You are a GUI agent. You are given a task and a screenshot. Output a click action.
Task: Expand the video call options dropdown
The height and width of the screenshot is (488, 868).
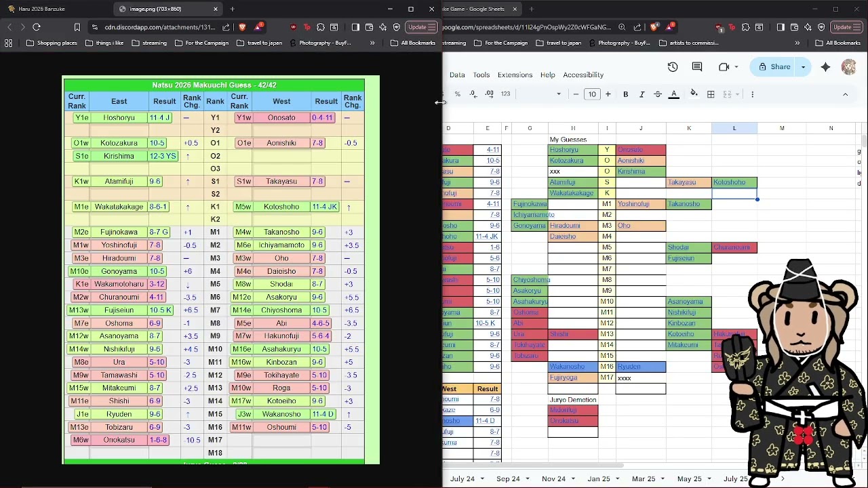737,67
